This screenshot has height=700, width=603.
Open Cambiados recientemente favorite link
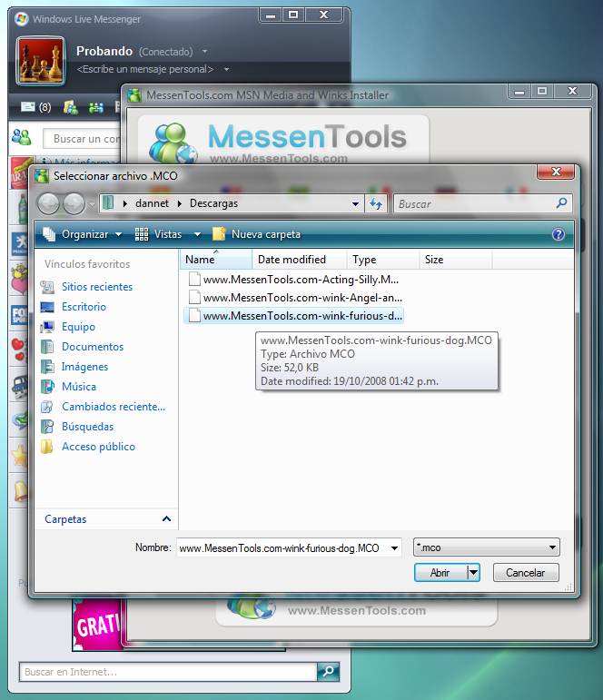coord(114,407)
